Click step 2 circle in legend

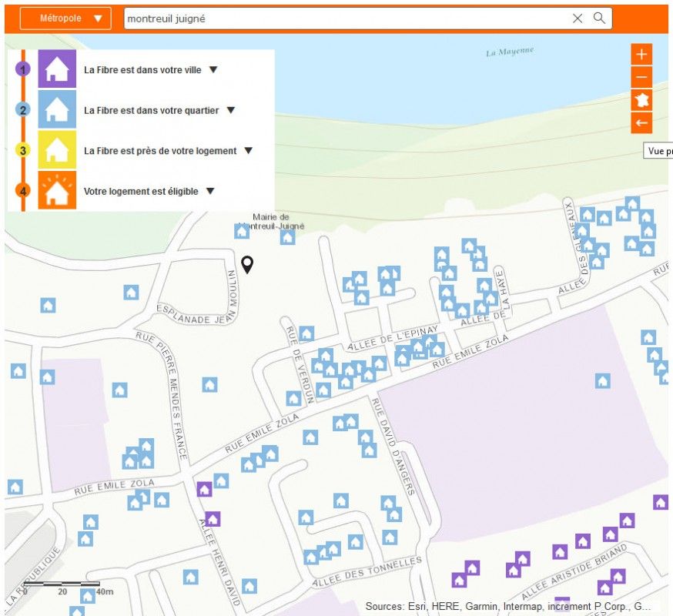[x=23, y=110]
